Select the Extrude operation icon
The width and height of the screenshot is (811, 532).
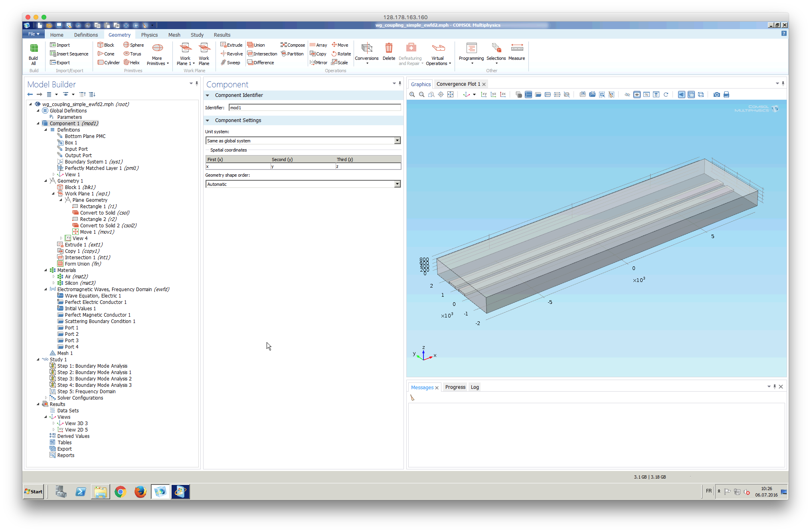click(231, 45)
